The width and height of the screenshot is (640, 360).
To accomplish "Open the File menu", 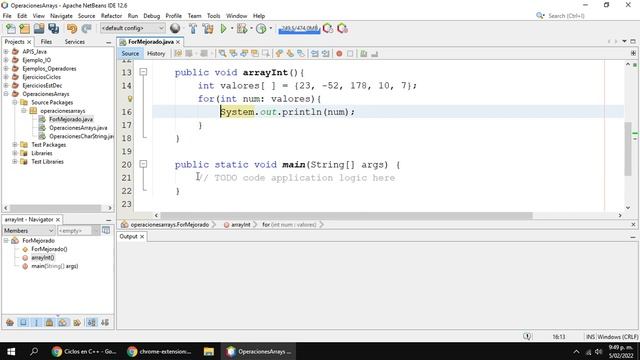I will (7, 16).
